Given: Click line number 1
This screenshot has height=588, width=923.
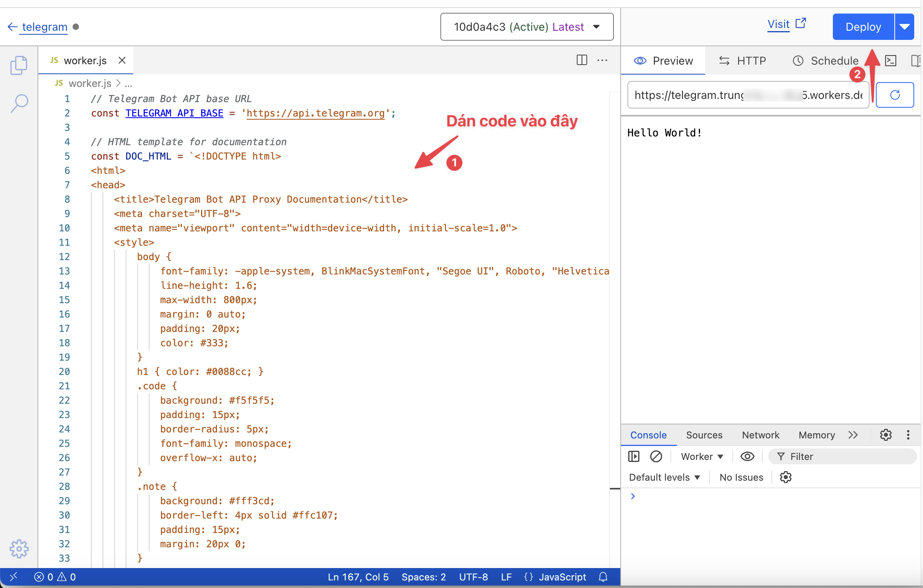Looking at the screenshot, I should pos(67,99).
